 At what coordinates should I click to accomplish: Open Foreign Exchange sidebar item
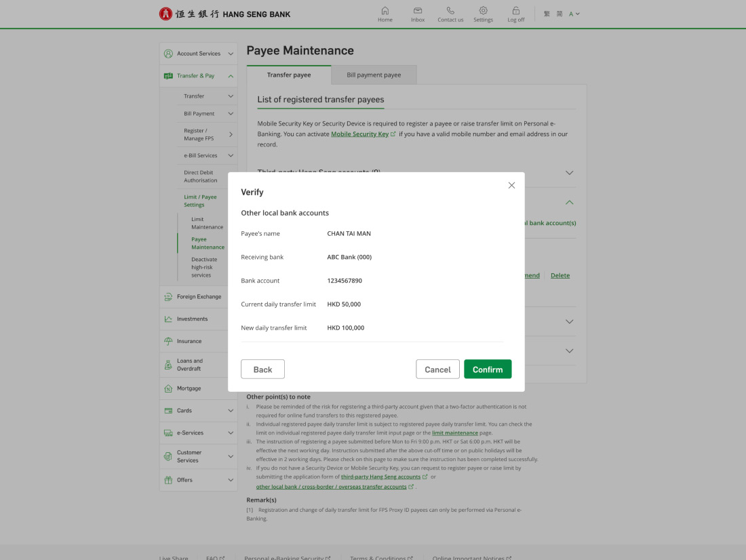click(198, 297)
